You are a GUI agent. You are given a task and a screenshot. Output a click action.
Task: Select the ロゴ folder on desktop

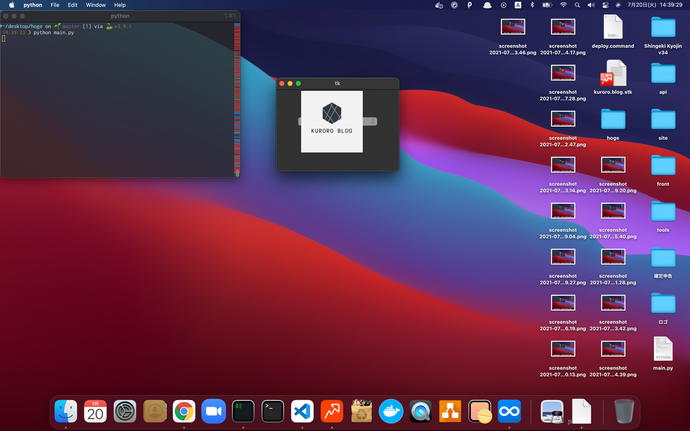pos(663,308)
